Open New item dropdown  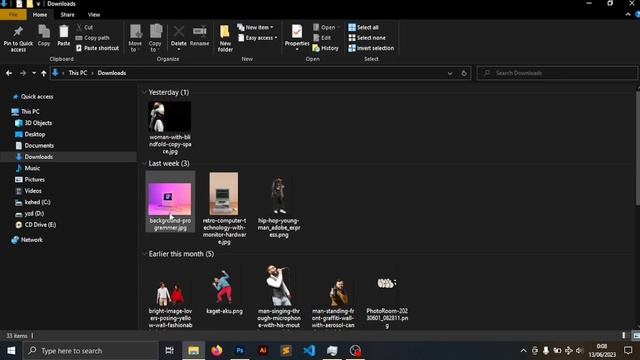(x=256, y=27)
